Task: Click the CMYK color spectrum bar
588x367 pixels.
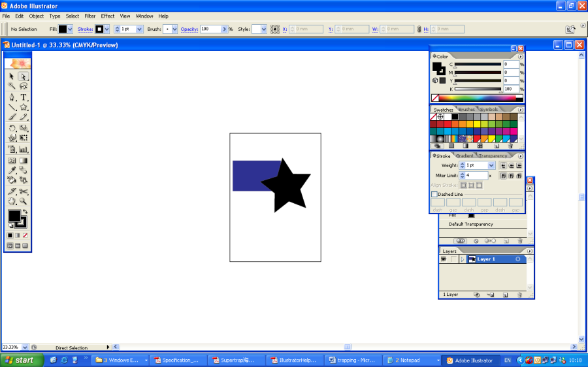Action: pyautogui.click(x=480, y=98)
